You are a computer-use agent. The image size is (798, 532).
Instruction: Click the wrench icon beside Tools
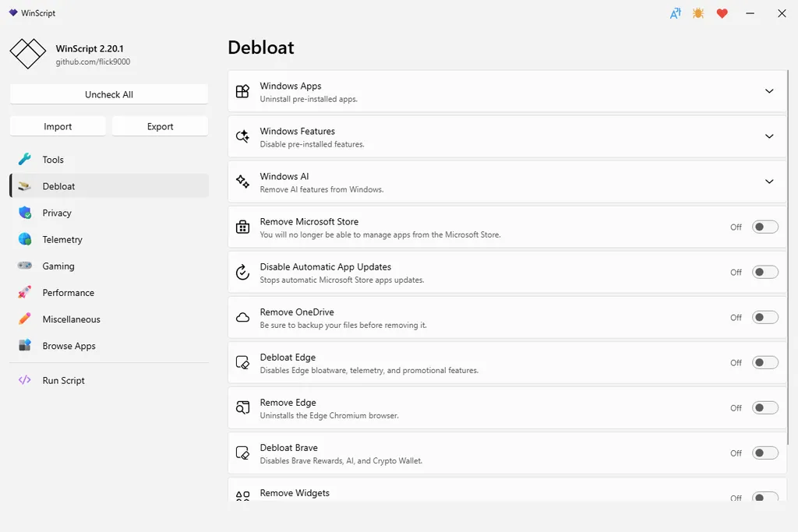(24, 159)
